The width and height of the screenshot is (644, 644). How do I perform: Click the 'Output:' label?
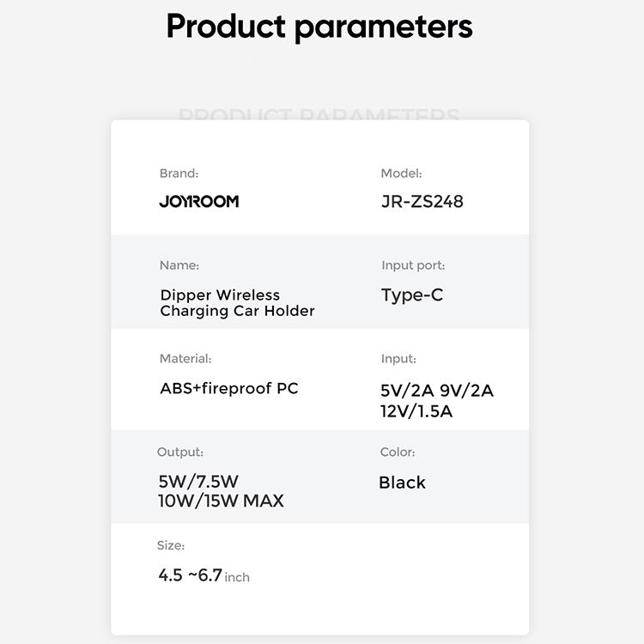[180, 453]
